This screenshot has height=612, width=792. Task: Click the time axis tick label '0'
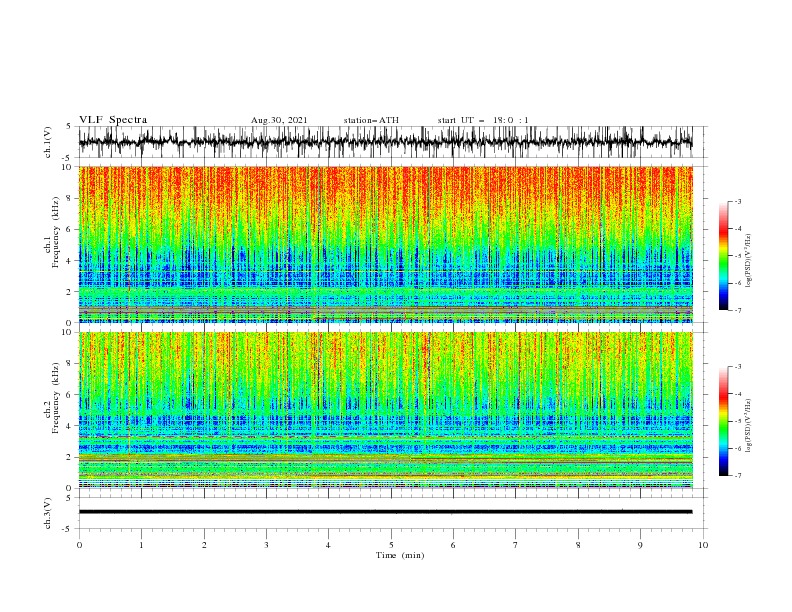[x=79, y=545]
